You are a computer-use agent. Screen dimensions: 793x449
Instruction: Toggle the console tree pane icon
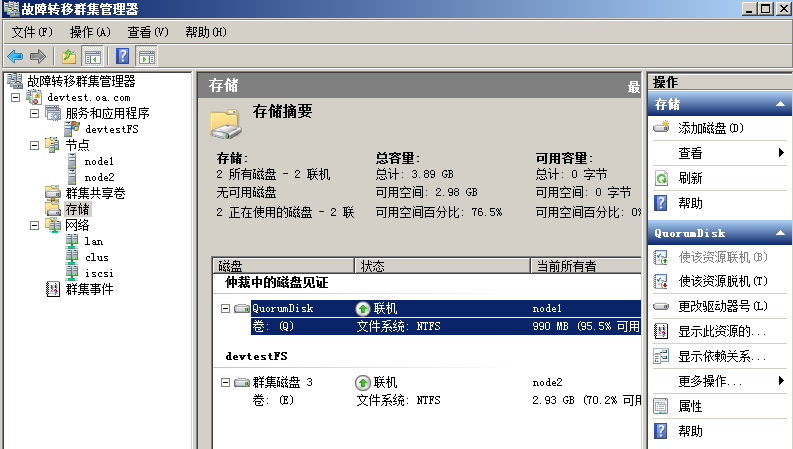[93, 56]
